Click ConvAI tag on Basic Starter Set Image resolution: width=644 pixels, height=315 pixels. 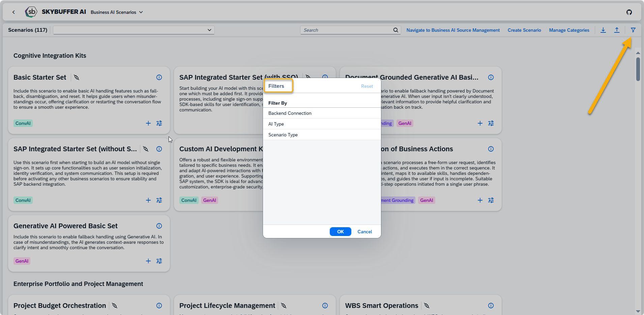pos(23,123)
